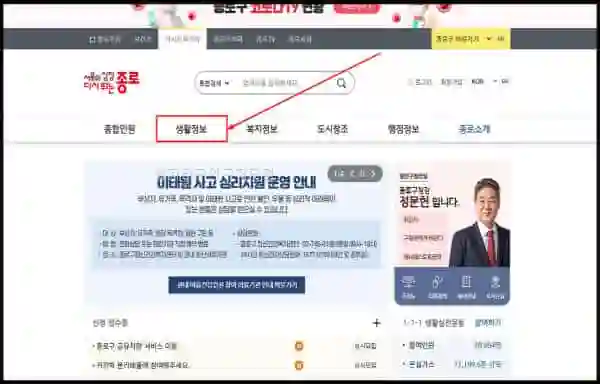Open the 복지정보 menu
The width and height of the screenshot is (600, 384).
coord(262,129)
